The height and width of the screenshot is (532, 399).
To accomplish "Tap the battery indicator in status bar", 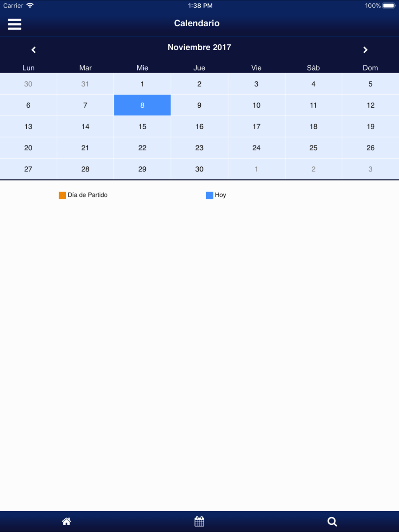I will click(x=388, y=6).
